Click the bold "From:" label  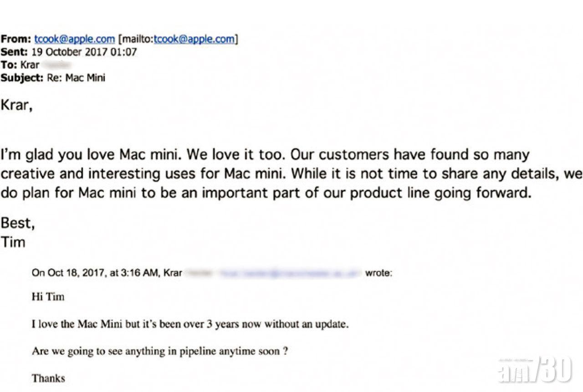coord(15,39)
